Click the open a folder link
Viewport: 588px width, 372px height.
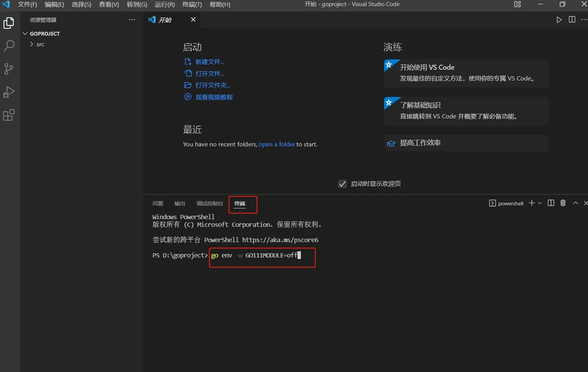[277, 144]
